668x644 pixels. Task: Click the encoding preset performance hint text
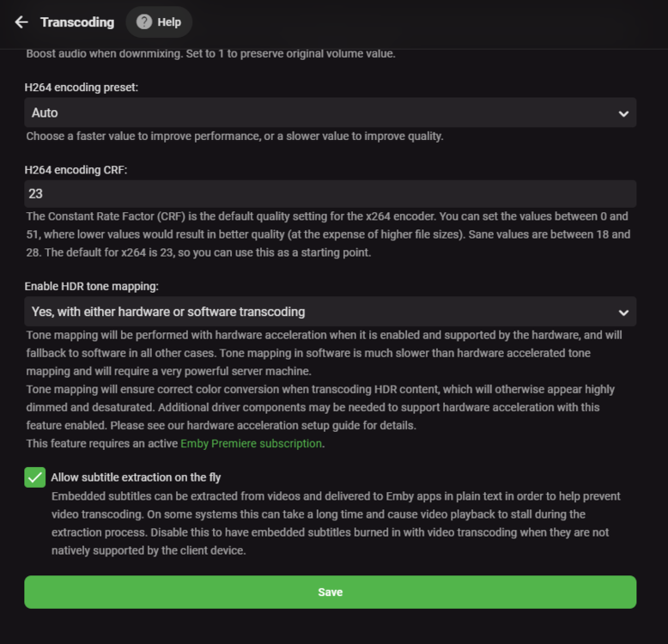point(234,136)
